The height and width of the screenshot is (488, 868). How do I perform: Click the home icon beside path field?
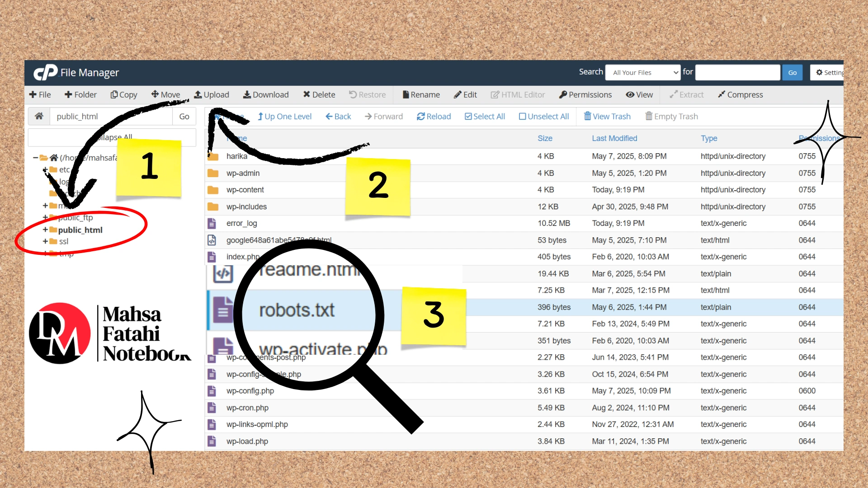click(x=39, y=116)
